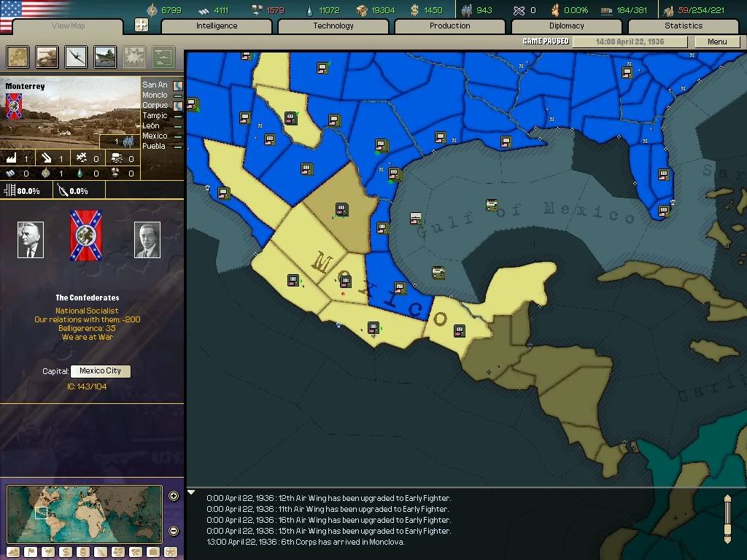Click the supplies crate icon showing 19304
747x560 pixels.
(362, 10)
